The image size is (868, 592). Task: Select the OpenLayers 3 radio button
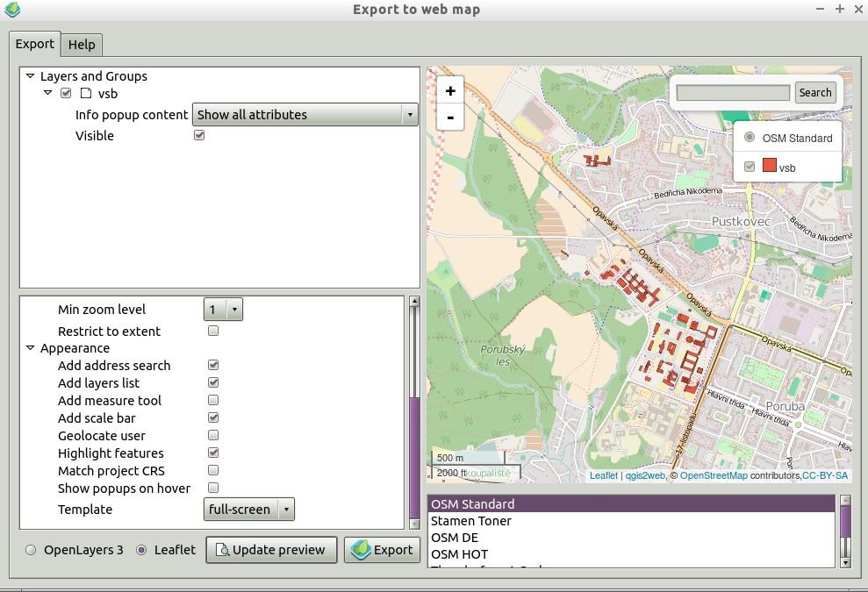coord(31,550)
